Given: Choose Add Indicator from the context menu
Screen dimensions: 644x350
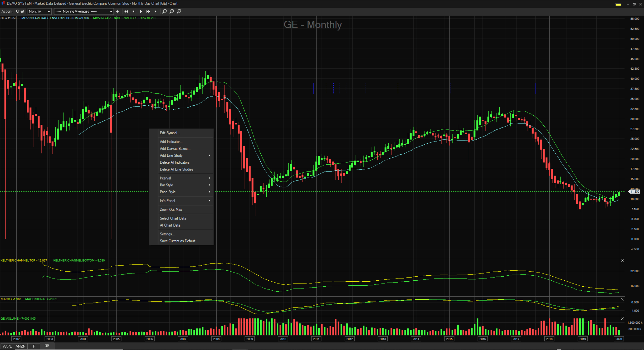Looking at the screenshot, I should click(171, 142).
